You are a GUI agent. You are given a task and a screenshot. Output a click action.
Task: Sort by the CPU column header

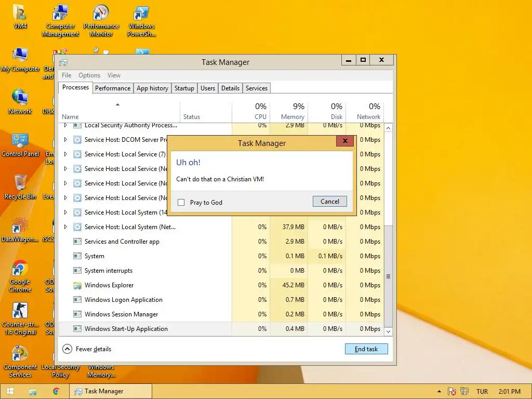[x=251, y=112]
